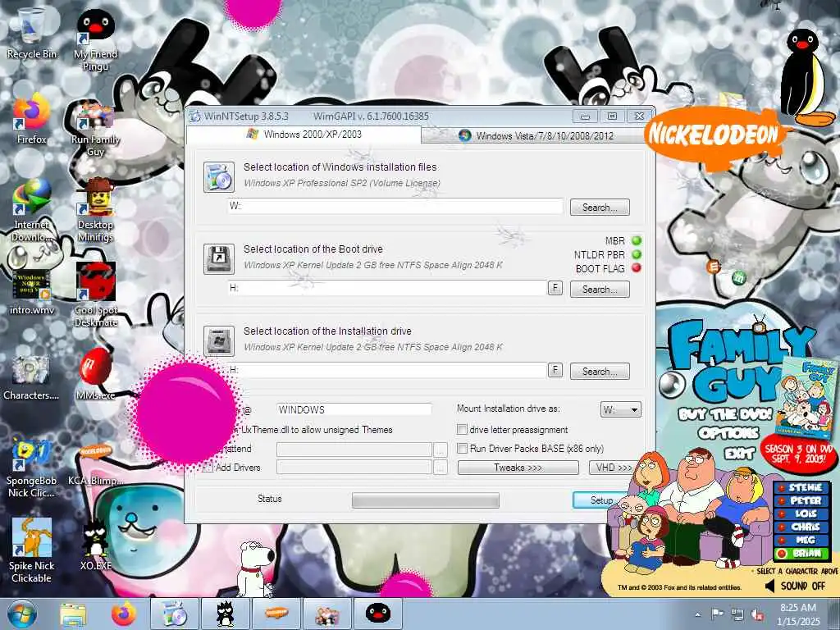Select the Run Family Guy desktop shortcut

95,127
